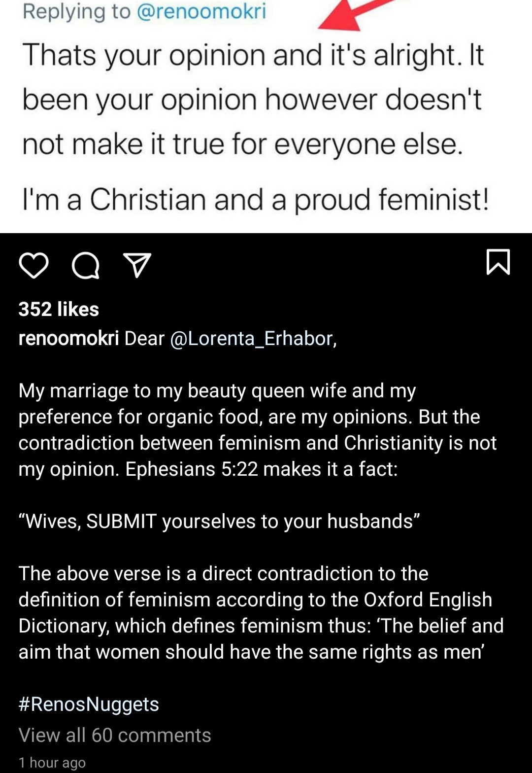The image size is (532, 773).
Task: Open the @renoomokri handle in the reply header
Action: 201,11
